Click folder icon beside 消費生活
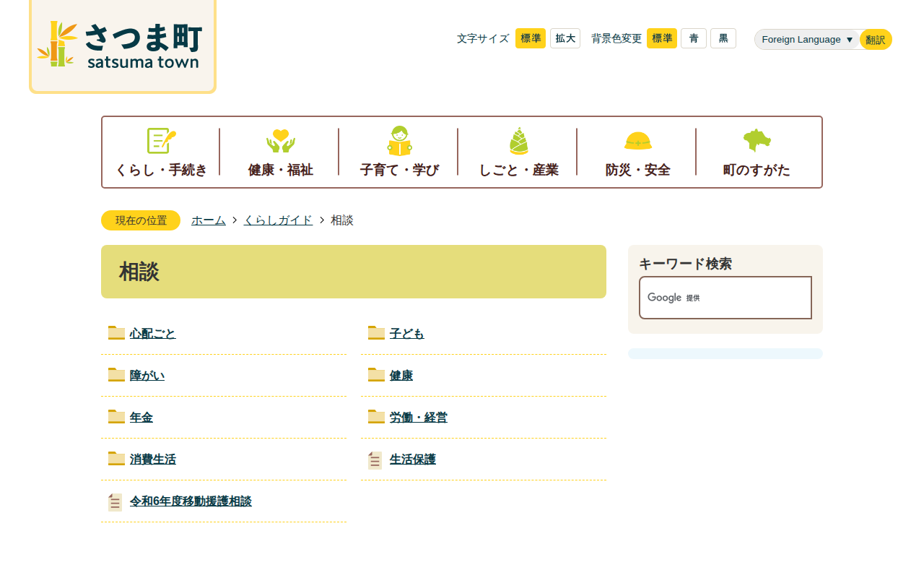924x578 pixels. pos(116,459)
